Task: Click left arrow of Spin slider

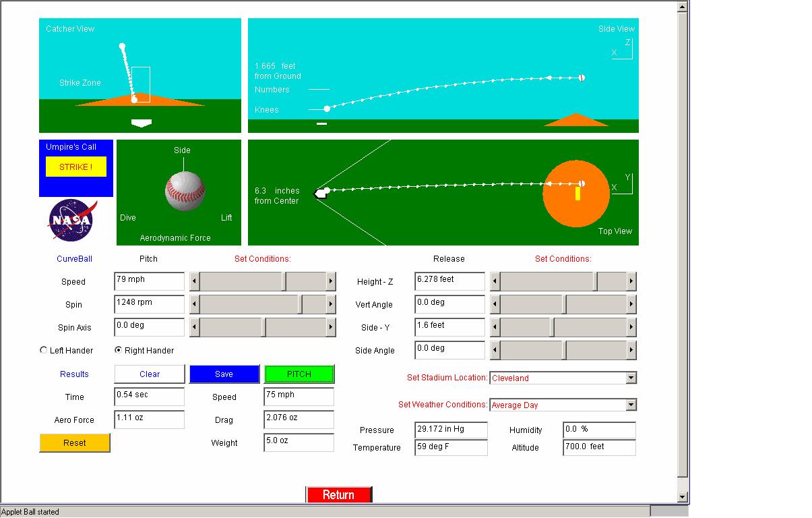Action: (x=194, y=305)
